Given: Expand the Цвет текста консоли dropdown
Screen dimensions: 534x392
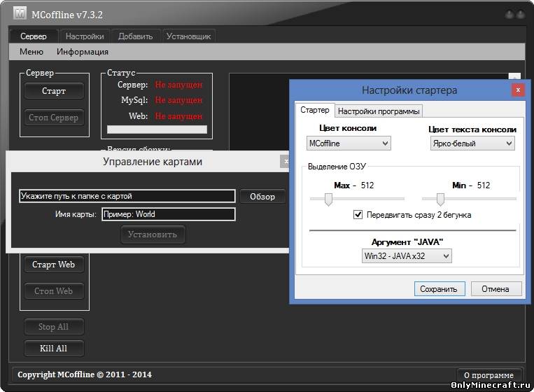Looking at the screenshot, I should (472, 143).
